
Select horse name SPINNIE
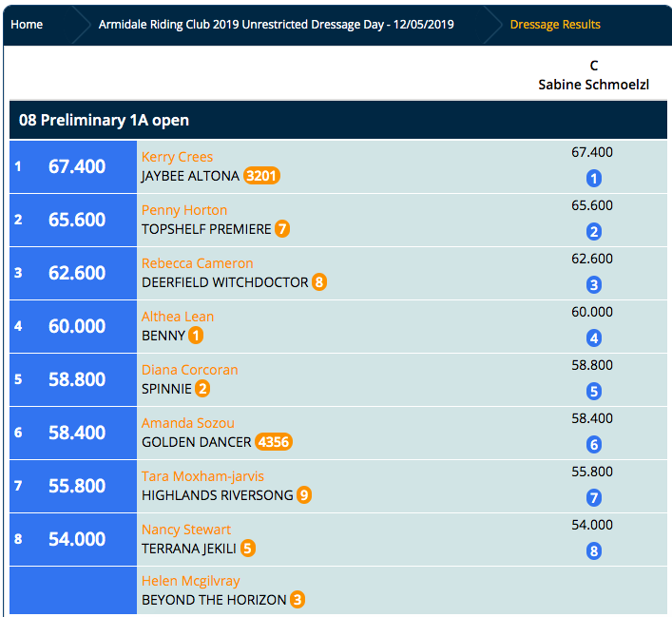[166, 389]
